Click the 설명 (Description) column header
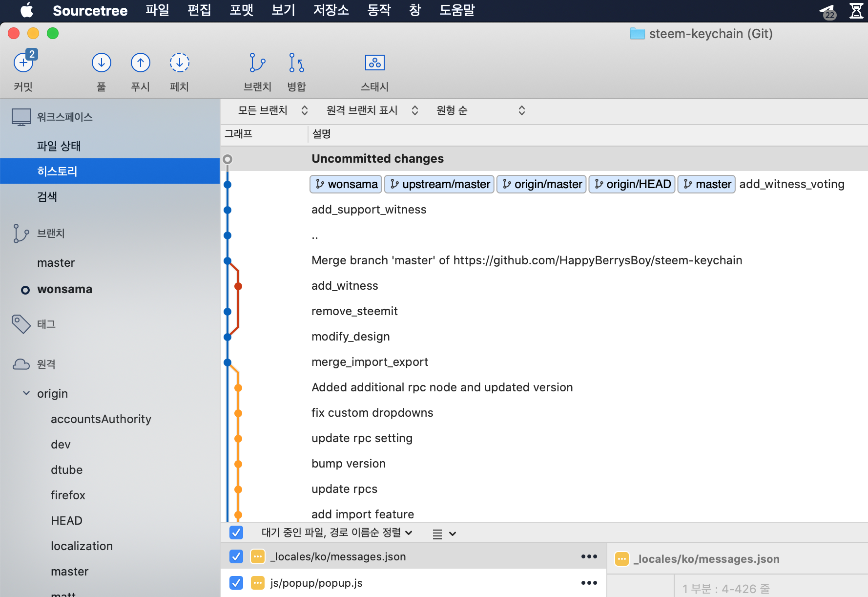Image resolution: width=868 pixels, height=597 pixels. [x=322, y=134]
